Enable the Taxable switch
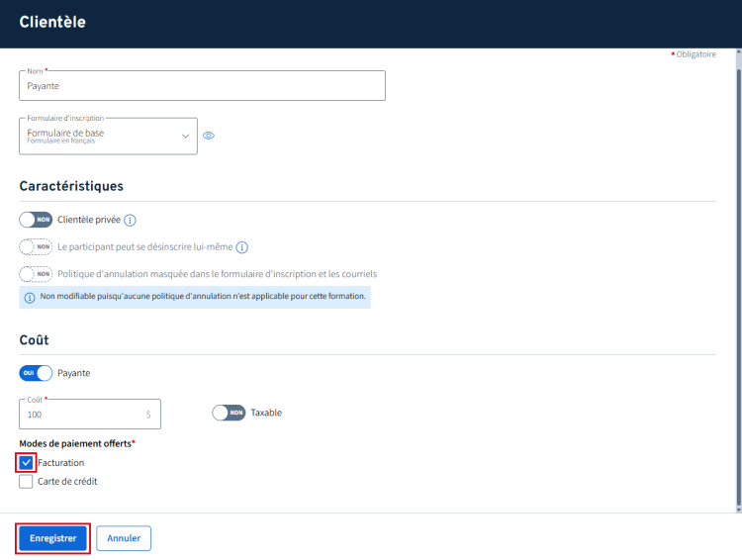This screenshot has height=560, width=742. tap(229, 413)
